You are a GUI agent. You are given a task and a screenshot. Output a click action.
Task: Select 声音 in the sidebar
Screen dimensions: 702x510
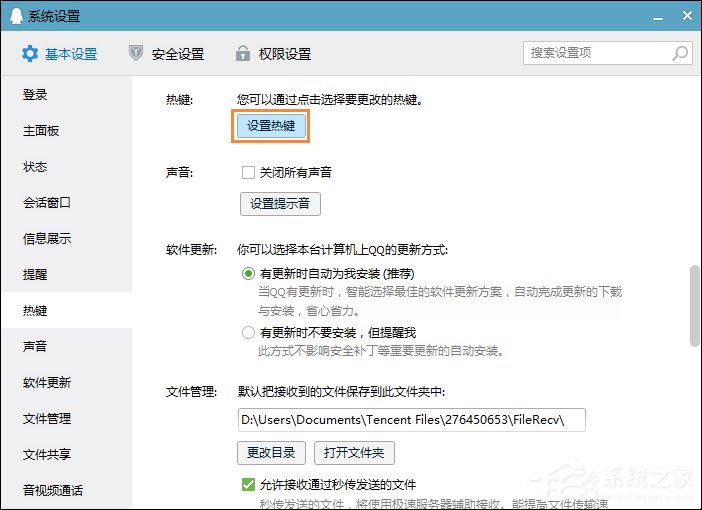(x=67, y=346)
